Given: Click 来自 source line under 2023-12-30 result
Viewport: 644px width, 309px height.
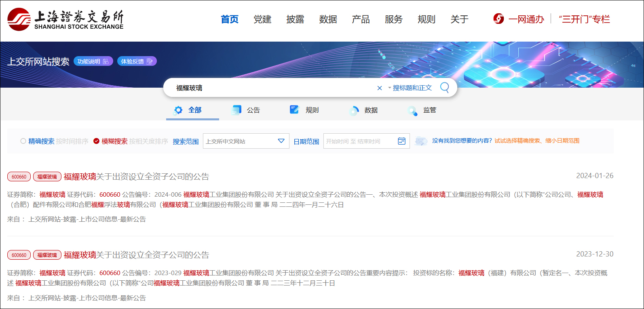Looking at the screenshot, I should coord(76,298).
